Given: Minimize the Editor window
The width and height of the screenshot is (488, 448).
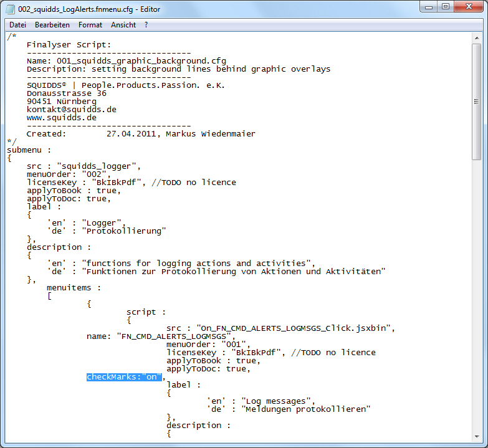Looking at the screenshot, I should tap(429, 6).
